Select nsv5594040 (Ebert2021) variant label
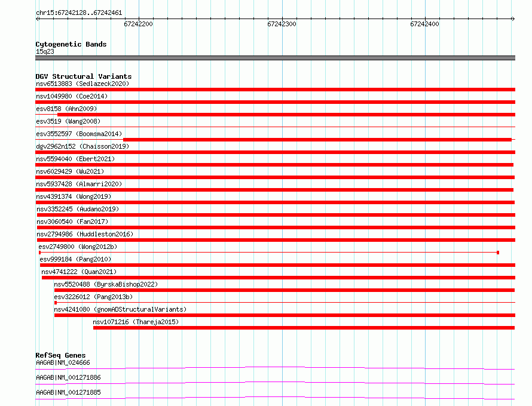This screenshot has width=532, height=406. pyautogui.click(x=75, y=159)
